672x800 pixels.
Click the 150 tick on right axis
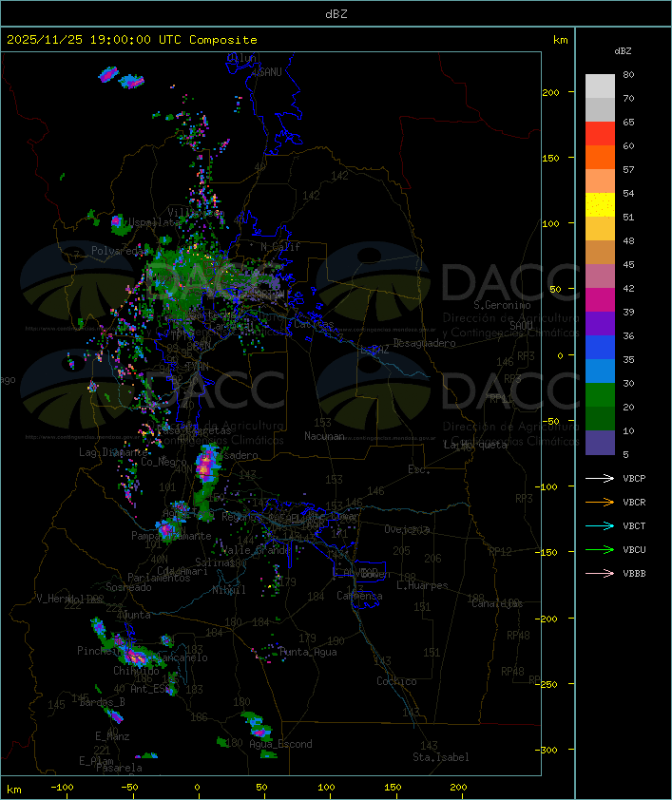click(551, 158)
